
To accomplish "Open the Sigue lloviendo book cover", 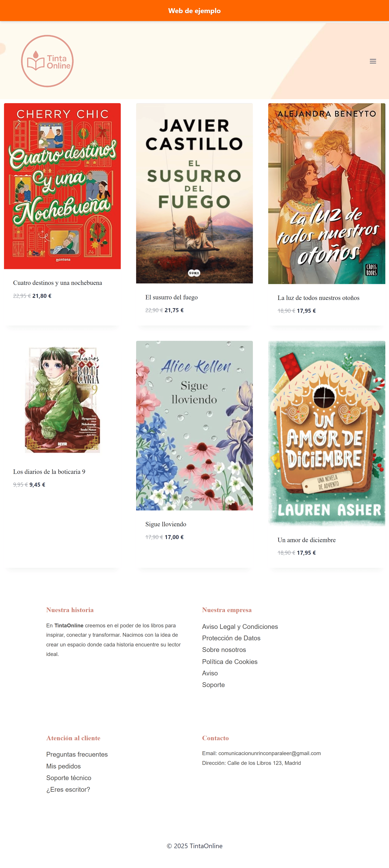I will 194,425.
